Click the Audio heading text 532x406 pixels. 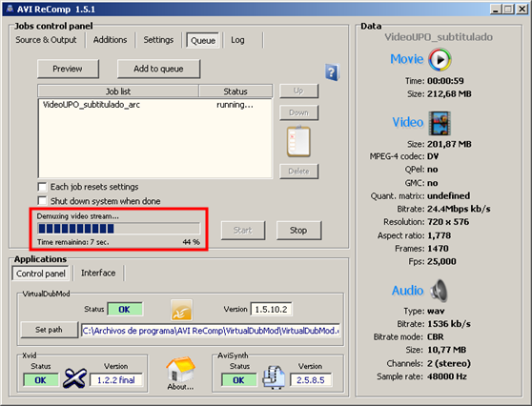(x=407, y=291)
